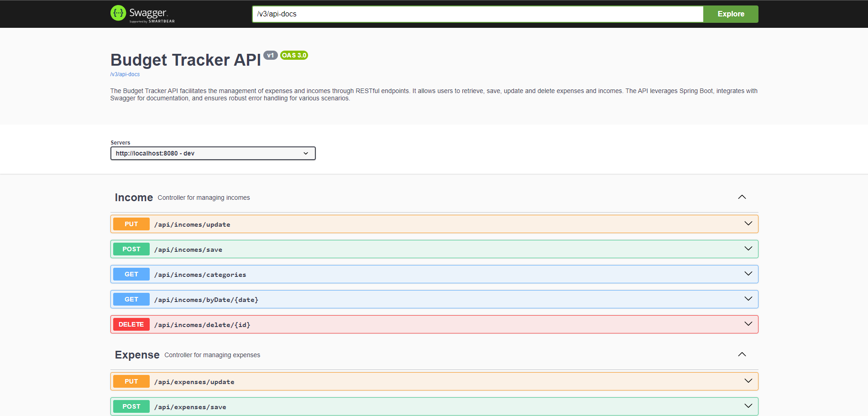This screenshot has height=416, width=868.
Task: Open the Servers dropdown showing localhost:8080
Action: click(x=213, y=153)
